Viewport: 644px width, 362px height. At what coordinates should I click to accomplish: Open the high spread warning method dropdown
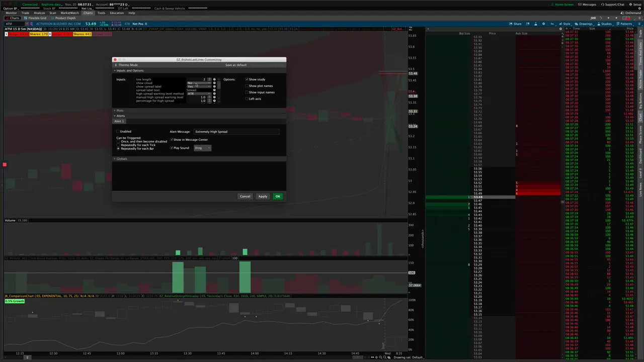(x=199, y=94)
